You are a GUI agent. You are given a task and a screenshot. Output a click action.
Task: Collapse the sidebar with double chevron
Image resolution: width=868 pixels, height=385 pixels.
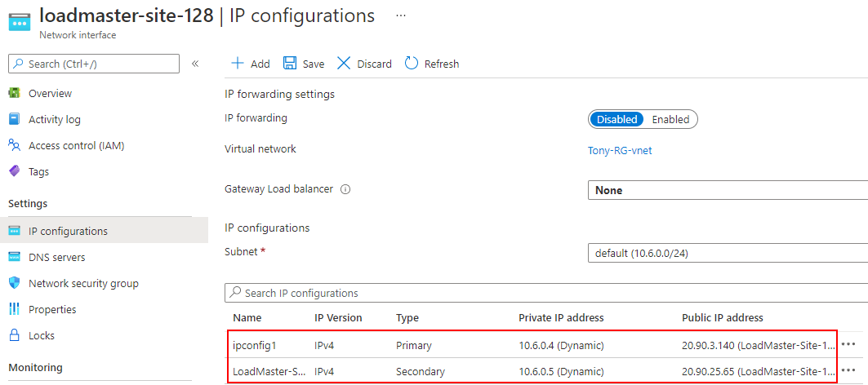click(x=195, y=64)
